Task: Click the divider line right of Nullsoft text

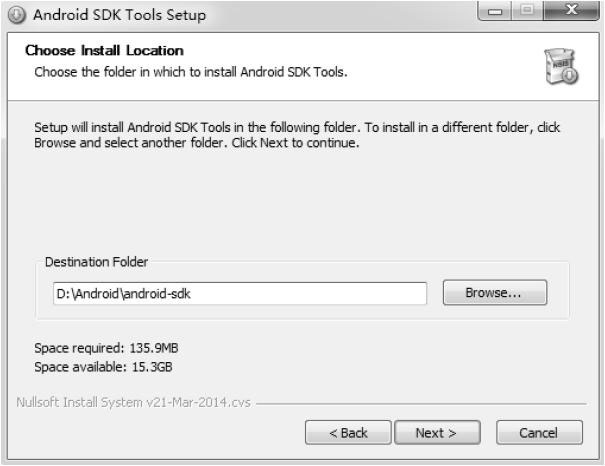Action: pos(420,404)
